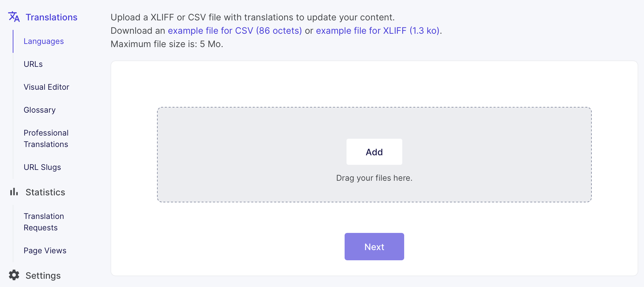Click the Next button
Viewport: 644px width, 287px height.
click(374, 247)
